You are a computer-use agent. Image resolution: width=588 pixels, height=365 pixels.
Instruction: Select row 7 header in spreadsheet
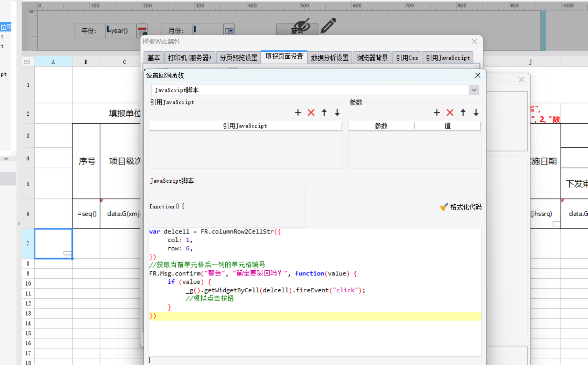[28, 244]
